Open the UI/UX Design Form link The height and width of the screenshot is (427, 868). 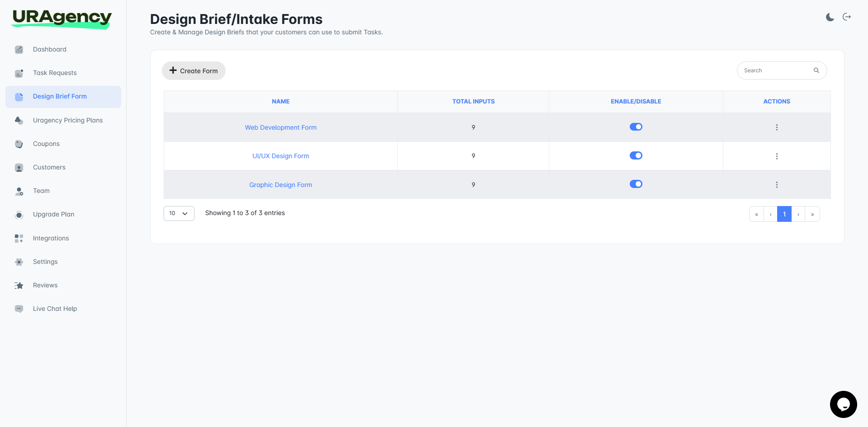[280, 155]
